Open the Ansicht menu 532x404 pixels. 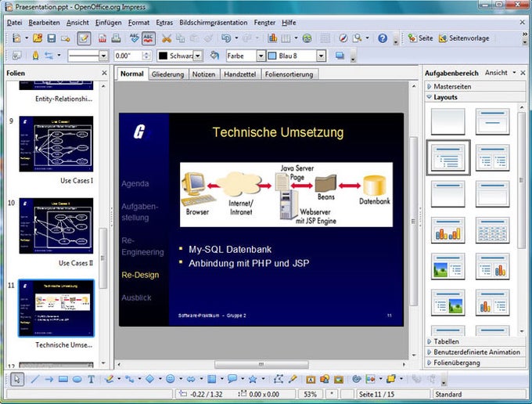77,23
